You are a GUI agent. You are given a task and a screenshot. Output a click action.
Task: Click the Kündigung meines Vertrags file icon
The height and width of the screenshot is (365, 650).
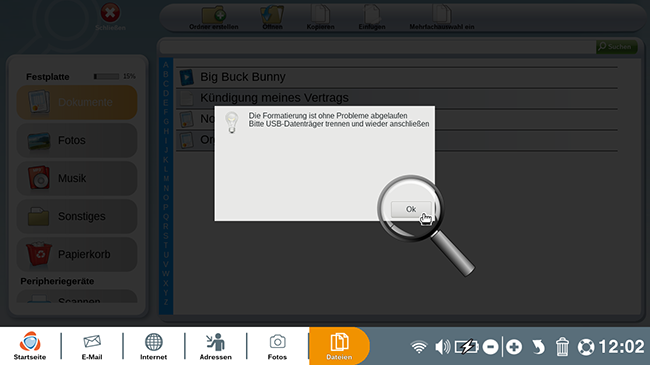(187, 98)
